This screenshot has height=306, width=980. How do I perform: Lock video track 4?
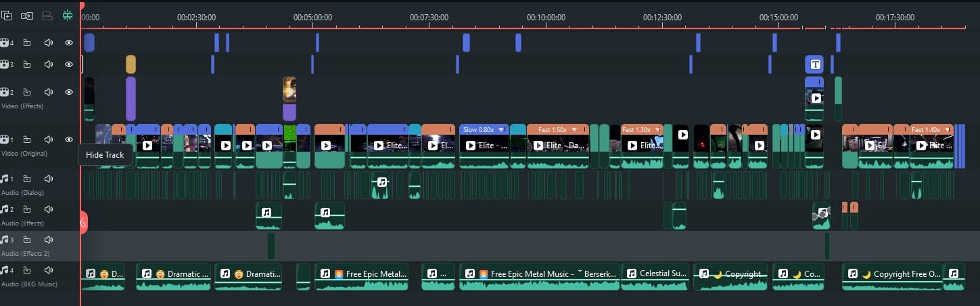pos(27,43)
